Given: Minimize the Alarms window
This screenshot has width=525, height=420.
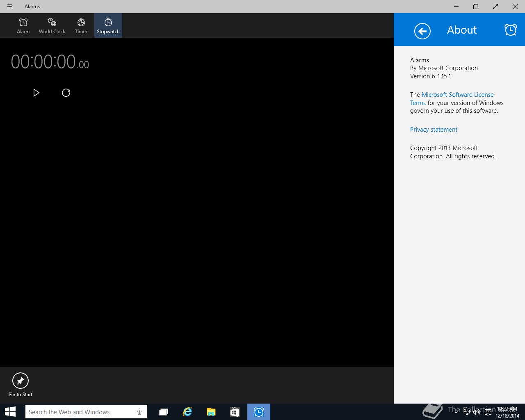Looking at the screenshot, I should point(456,7).
